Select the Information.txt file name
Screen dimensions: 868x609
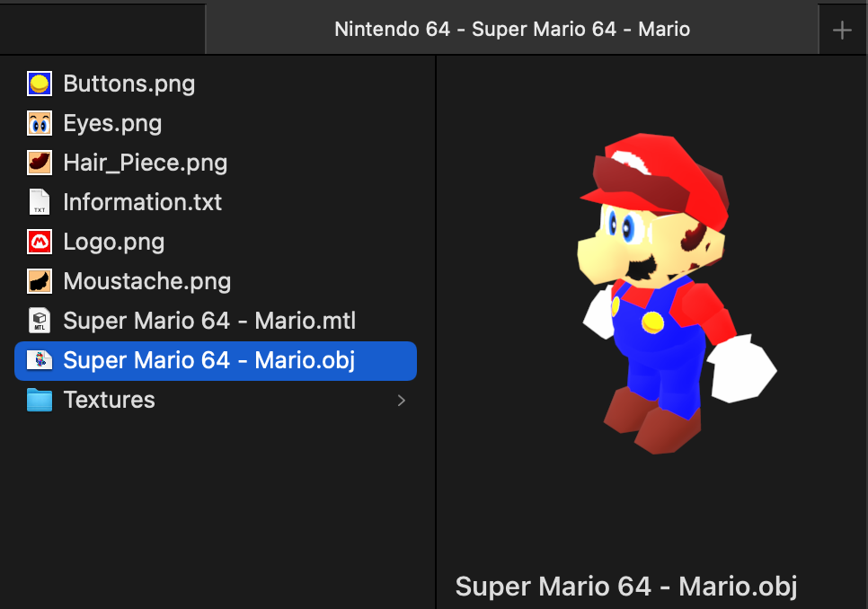point(142,202)
